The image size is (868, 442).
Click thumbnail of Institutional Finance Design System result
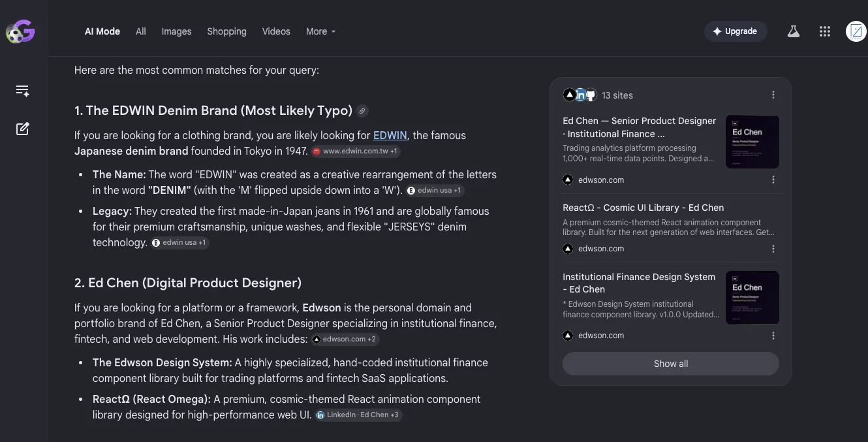752,298
